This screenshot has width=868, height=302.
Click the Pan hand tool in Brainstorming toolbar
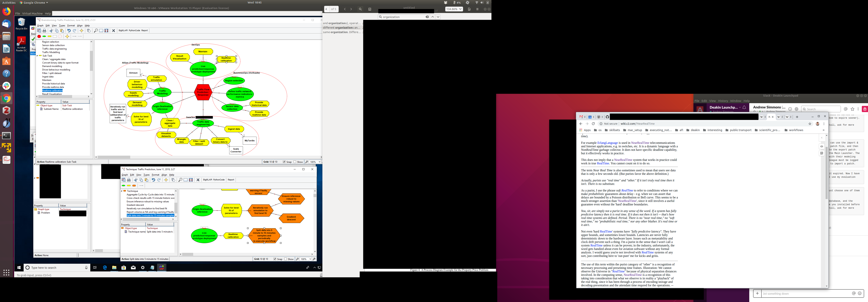[x=89, y=31]
